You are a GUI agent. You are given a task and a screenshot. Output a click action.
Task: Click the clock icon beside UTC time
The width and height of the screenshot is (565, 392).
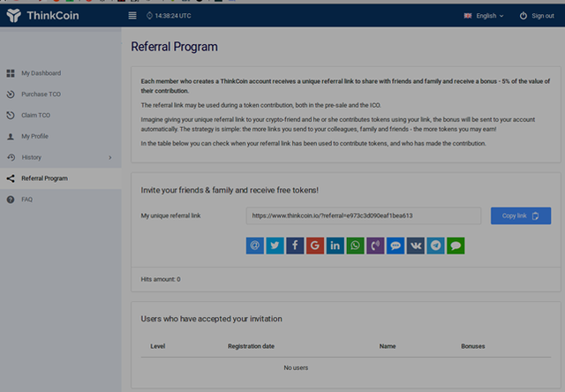(149, 16)
